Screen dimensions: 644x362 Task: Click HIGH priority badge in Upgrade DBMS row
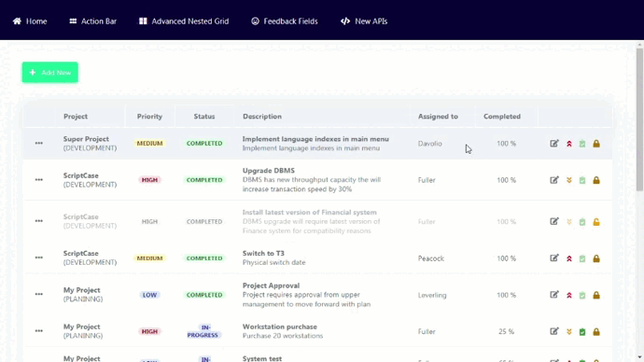point(149,180)
